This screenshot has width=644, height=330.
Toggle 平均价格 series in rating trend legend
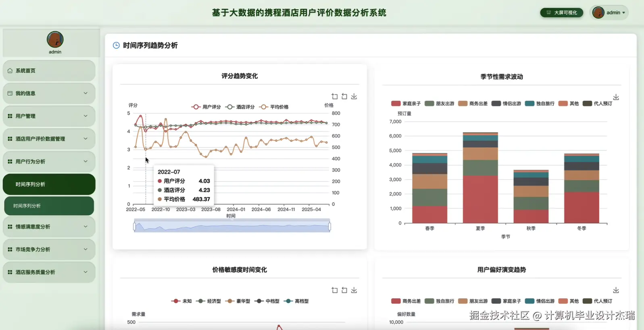pyautogui.click(x=274, y=107)
